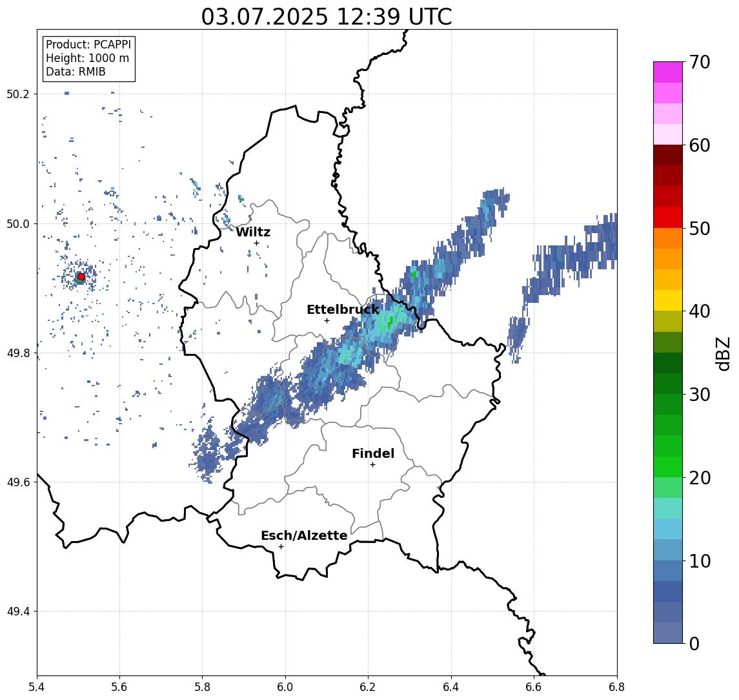Click the Wiltz station label
Screen dimensions: 739x700
coord(253,232)
